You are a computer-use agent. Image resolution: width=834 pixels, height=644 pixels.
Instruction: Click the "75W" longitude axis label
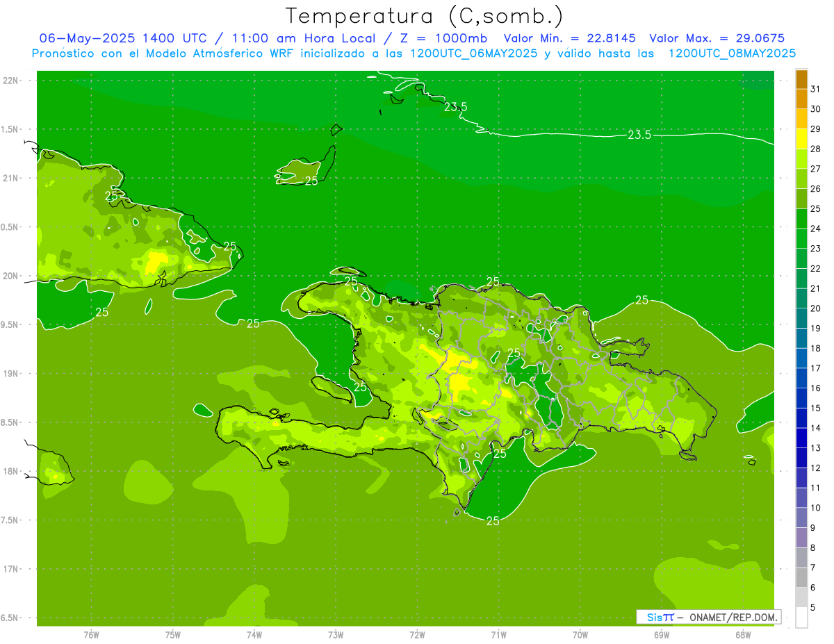(173, 635)
